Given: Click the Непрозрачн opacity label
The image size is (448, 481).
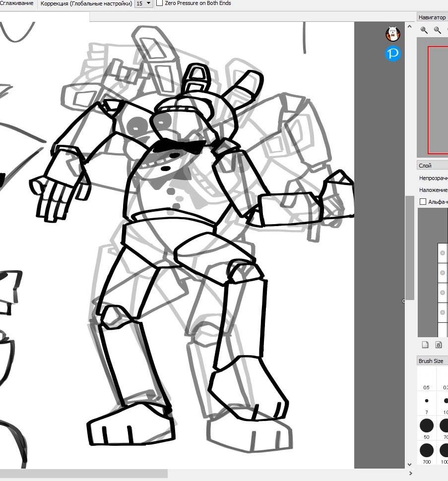Looking at the screenshot, I should point(433,178).
